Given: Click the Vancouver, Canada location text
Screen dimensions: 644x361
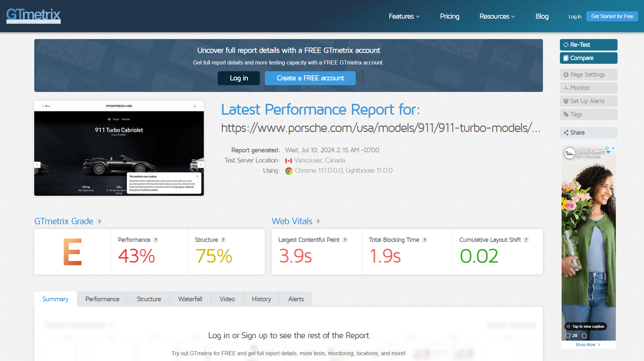Looking at the screenshot, I should (319, 160).
